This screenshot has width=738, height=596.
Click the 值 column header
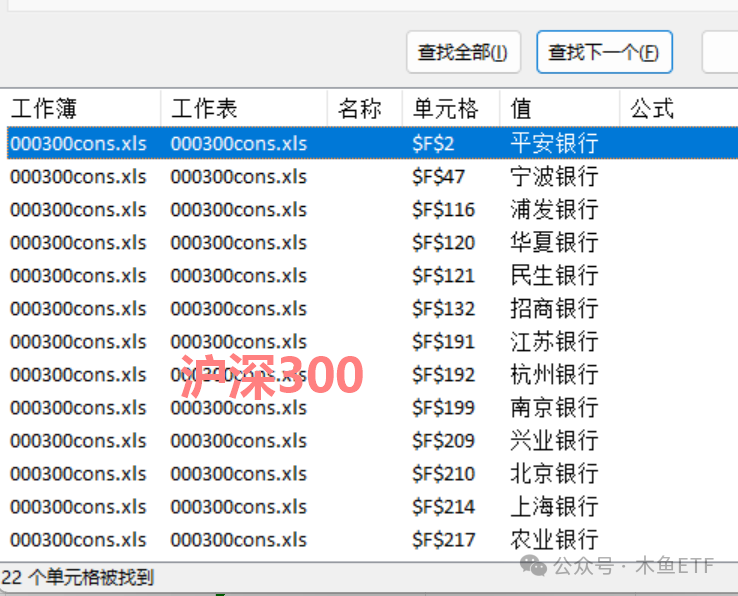point(560,108)
